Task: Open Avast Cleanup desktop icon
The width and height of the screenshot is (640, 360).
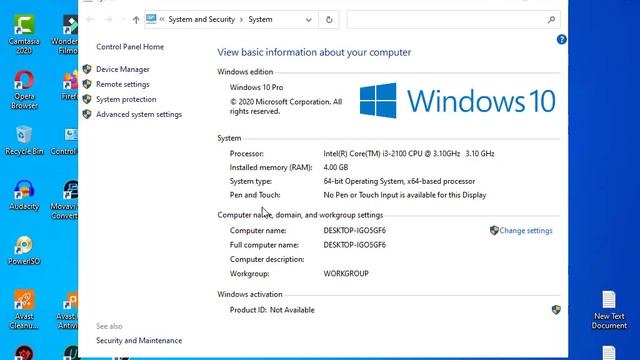Action: coord(24,309)
